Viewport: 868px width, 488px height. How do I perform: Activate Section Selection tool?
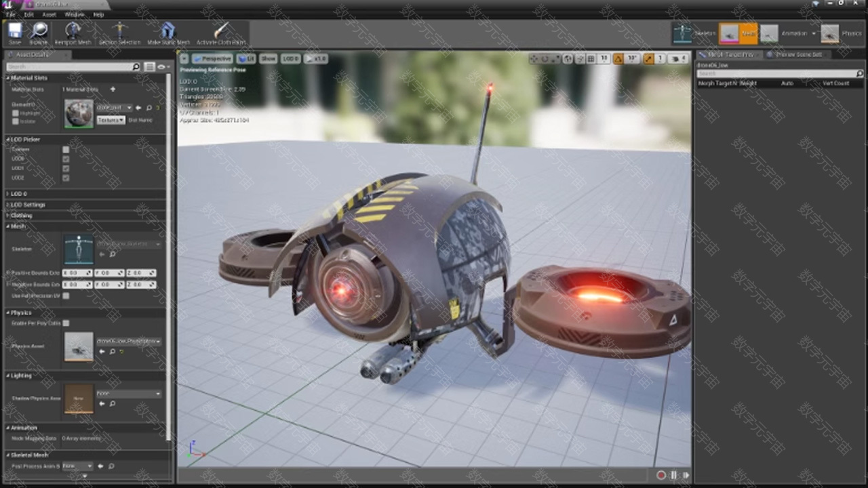pyautogui.click(x=119, y=32)
